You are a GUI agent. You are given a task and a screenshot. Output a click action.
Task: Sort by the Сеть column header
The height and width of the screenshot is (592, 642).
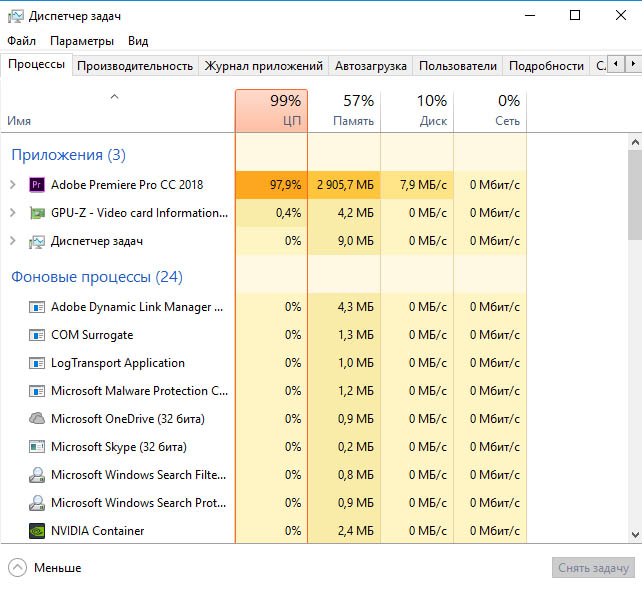490,111
